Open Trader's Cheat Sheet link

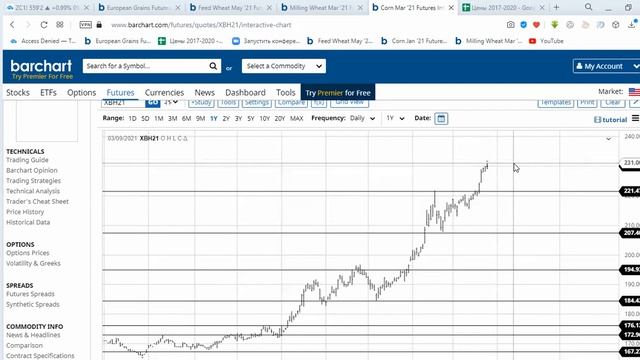coord(37,201)
